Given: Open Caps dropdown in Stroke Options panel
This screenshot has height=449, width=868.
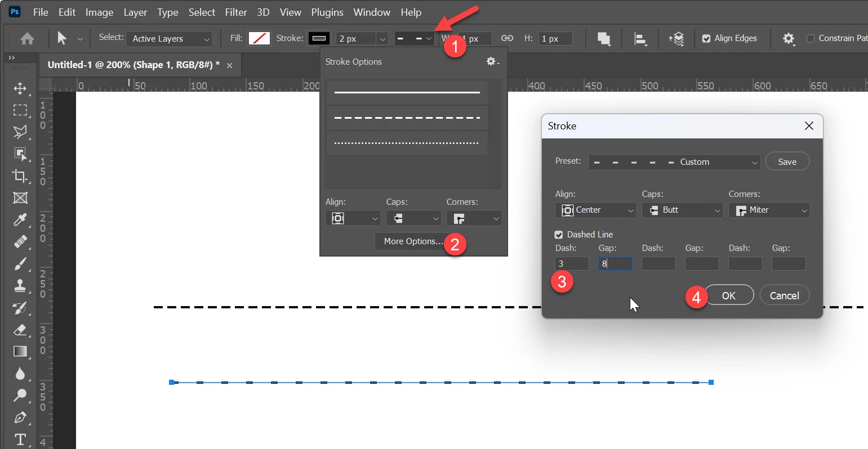Looking at the screenshot, I should coord(413,218).
